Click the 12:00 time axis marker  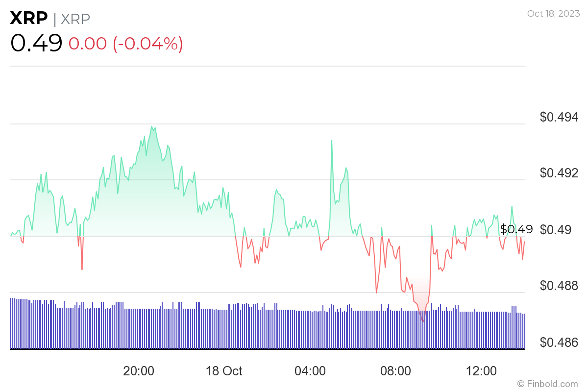[481, 371]
